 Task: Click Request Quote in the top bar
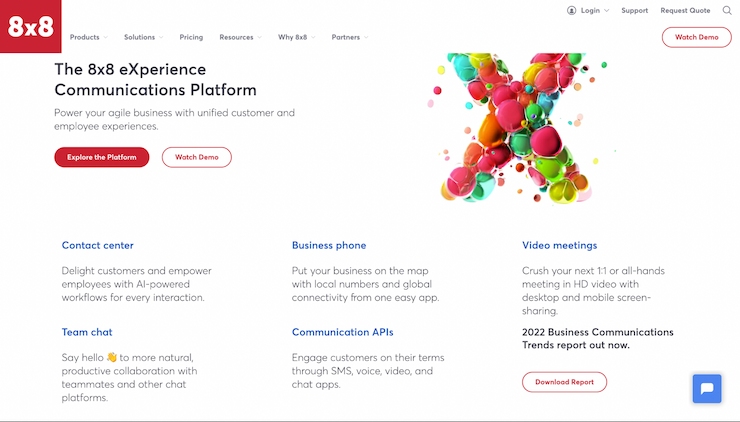pyautogui.click(x=685, y=10)
